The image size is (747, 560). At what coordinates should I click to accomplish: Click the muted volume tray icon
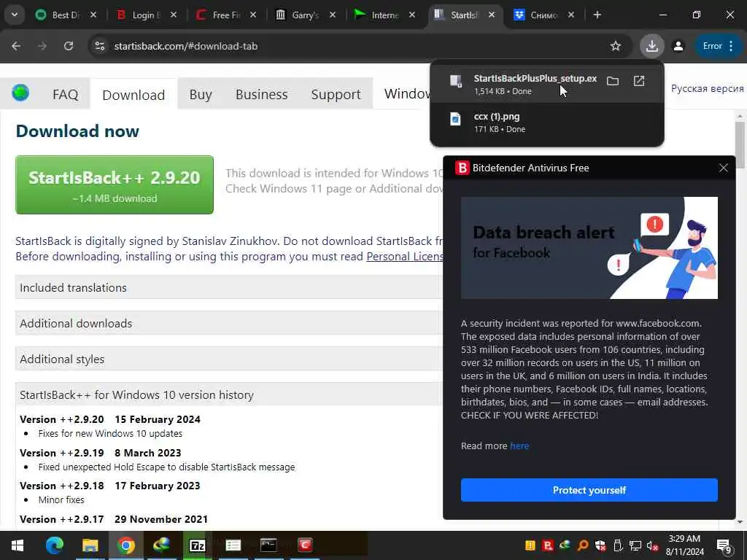click(x=652, y=545)
